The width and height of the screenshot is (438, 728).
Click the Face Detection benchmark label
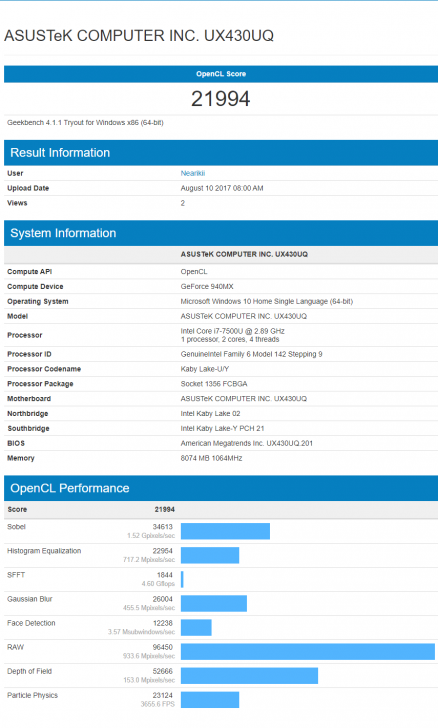click(31, 623)
